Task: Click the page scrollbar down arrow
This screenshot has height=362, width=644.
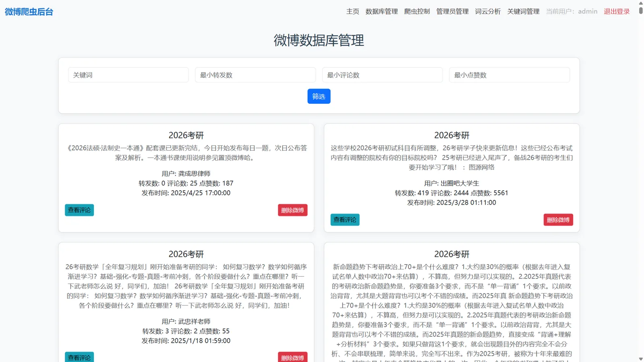Action: click(641, 359)
